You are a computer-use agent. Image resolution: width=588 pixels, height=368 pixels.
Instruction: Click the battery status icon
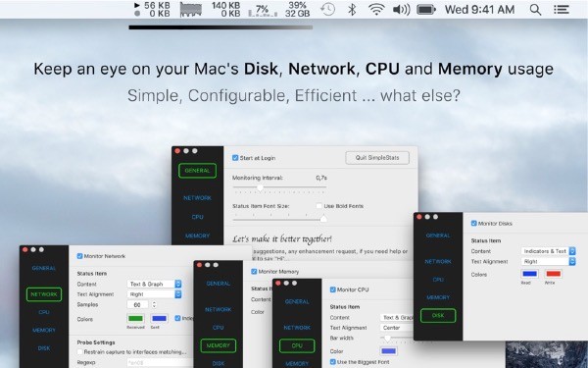click(426, 10)
